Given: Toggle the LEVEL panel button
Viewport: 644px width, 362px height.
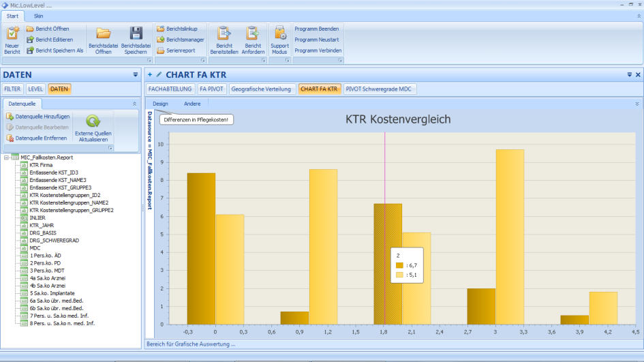Looking at the screenshot, I should point(35,89).
